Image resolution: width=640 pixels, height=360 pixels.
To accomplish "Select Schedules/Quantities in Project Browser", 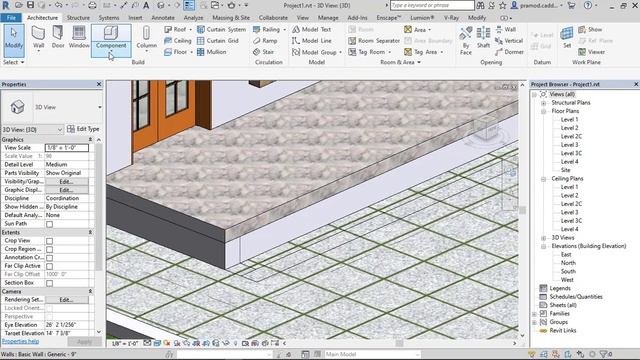I will [576, 297].
